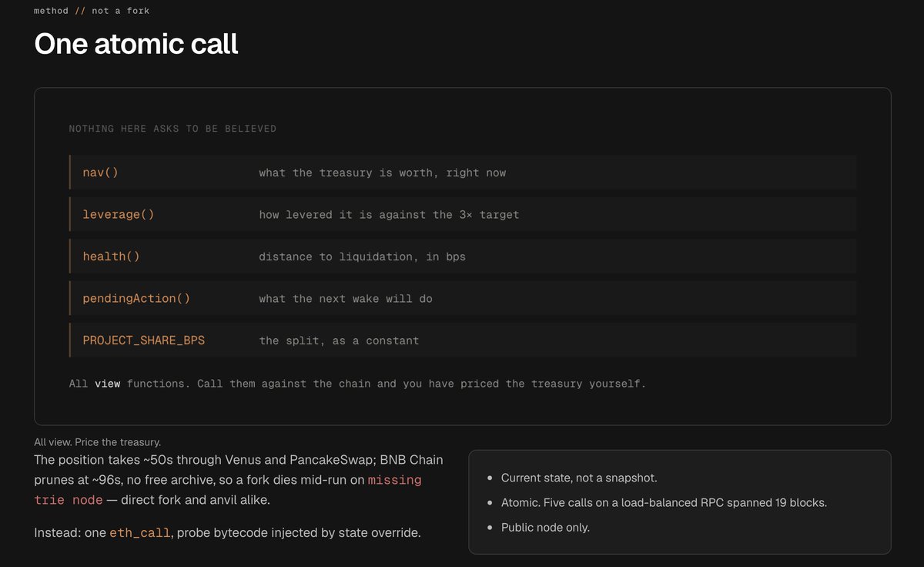Click 'distance to liquidation, in bps'
Image resolution: width=924 pixels, height=567 pixels.
362,257
